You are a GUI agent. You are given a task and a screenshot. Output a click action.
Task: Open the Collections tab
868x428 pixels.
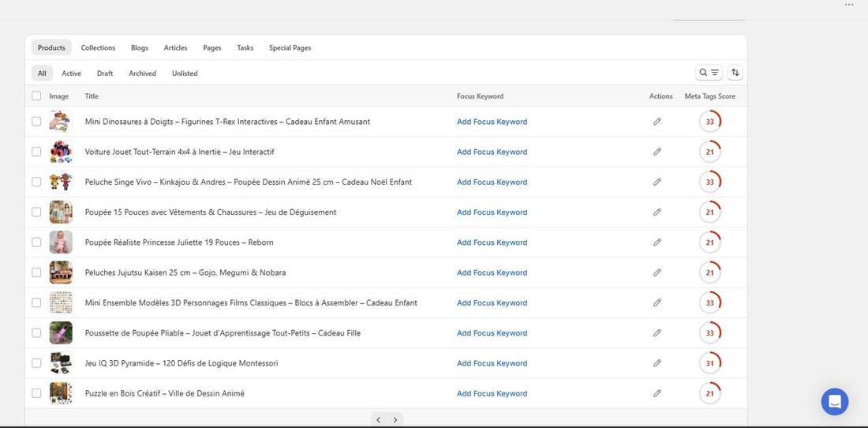[x=98, y=47]
